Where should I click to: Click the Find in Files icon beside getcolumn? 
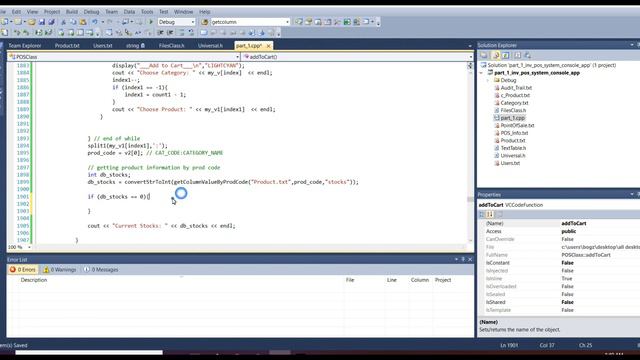tap(205, 22)
